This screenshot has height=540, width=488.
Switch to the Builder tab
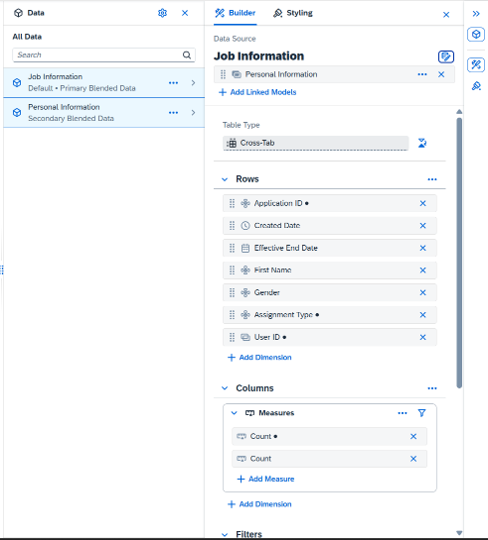pos(235,13)
